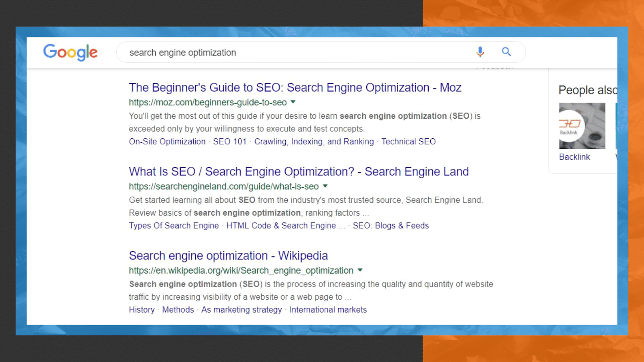This screenshot has width=644, height=362.
Task: Click the Backlink text label link
Action: 574,157
